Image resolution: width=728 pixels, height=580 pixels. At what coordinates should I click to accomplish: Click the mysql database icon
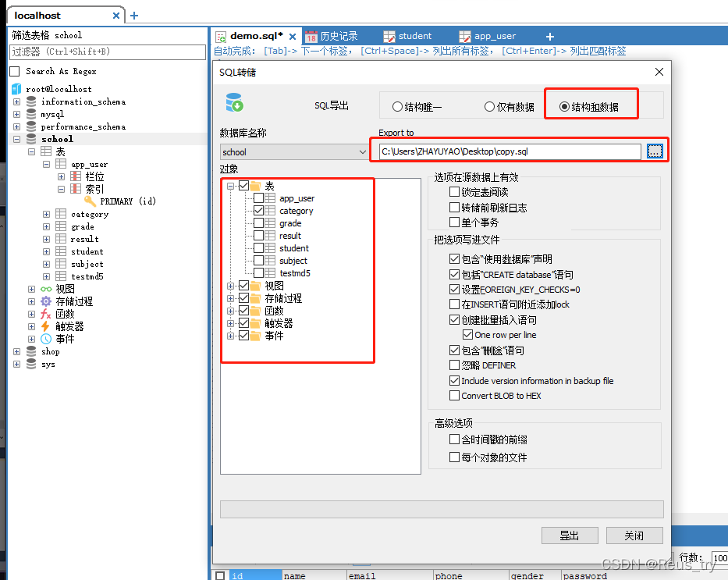pyautogui.click(x=31, y=114)
